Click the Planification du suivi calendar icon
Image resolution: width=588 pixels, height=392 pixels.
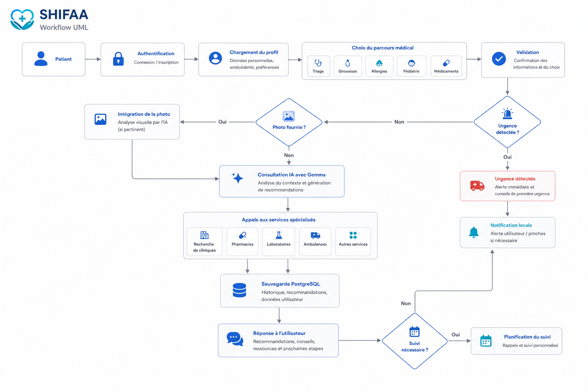(x=486, y=341)
